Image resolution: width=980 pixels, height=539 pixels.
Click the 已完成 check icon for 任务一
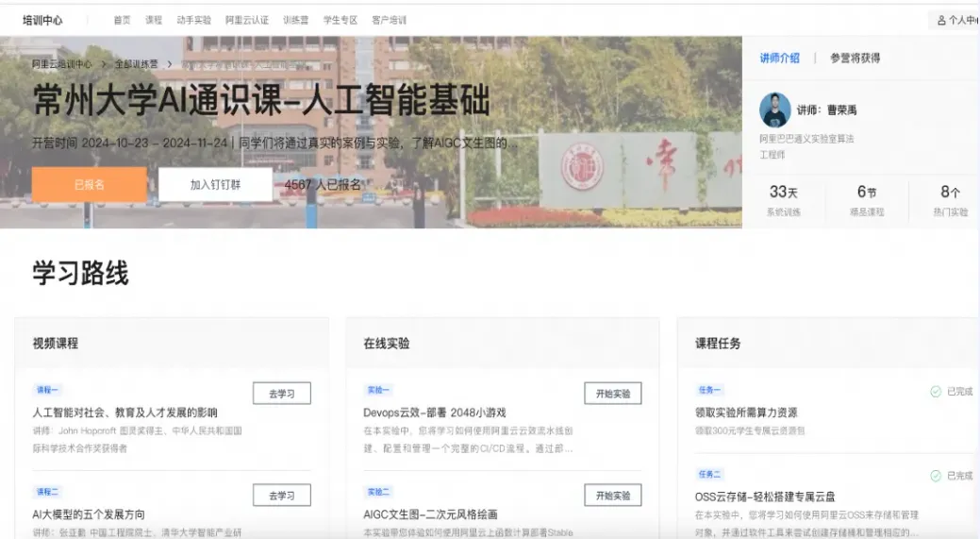[936, 392]
